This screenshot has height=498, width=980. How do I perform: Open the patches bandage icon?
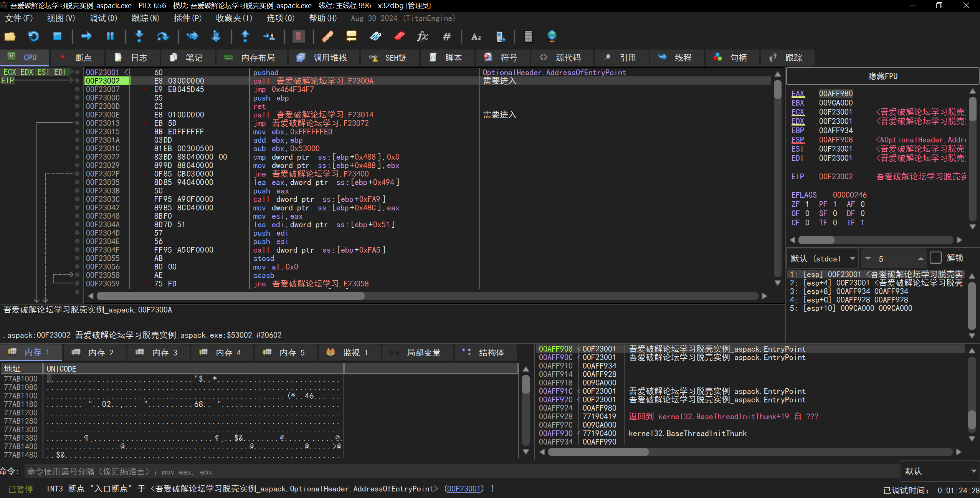[327, 36]
